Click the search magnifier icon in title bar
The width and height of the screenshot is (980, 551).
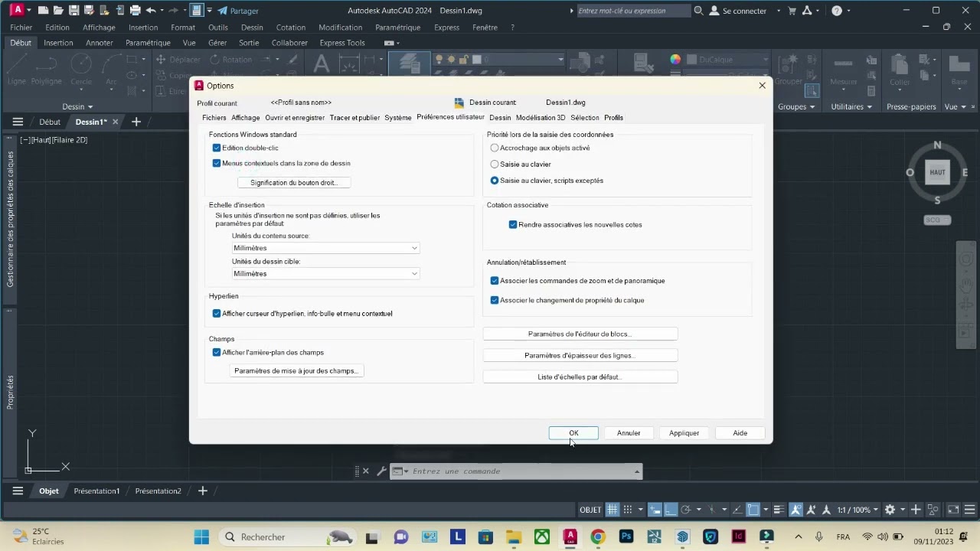coord(698,11)
